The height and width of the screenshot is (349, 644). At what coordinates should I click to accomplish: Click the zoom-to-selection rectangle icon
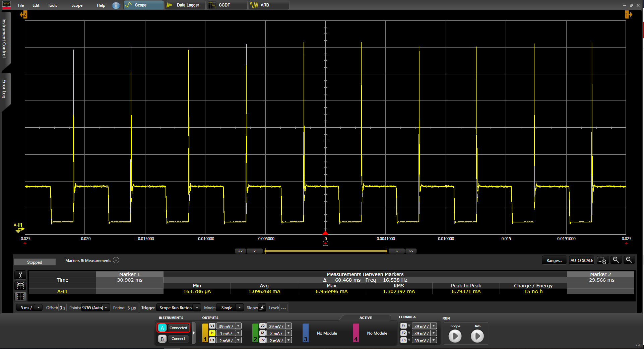point(602,260)
